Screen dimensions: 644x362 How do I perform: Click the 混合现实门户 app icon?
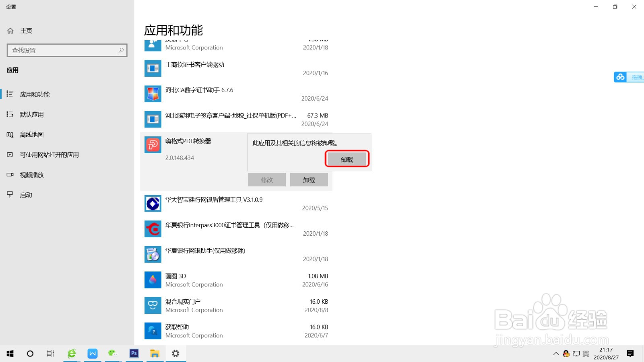153,305
